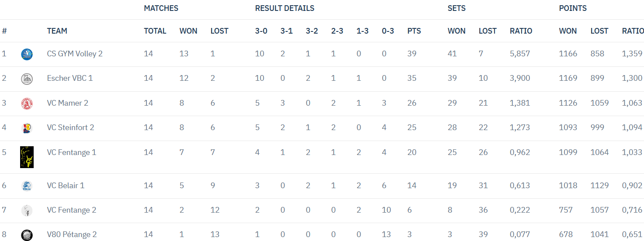Click the 3-0 results column header
The width and height of the screenshot is (644, 241).
tap(261, 31)
